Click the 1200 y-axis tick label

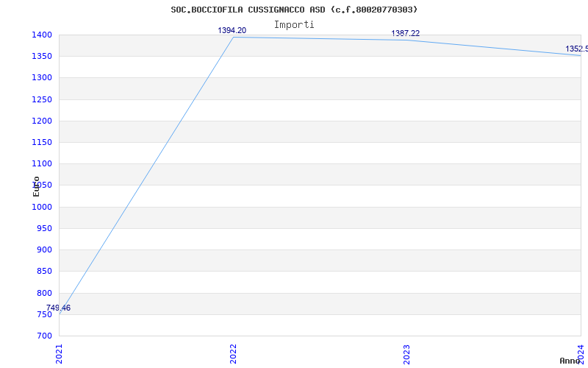(x=42, y=121)
